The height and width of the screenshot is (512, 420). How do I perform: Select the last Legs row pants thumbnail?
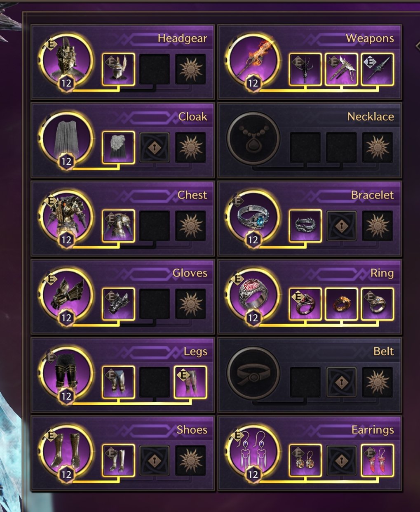pos(190,382)
